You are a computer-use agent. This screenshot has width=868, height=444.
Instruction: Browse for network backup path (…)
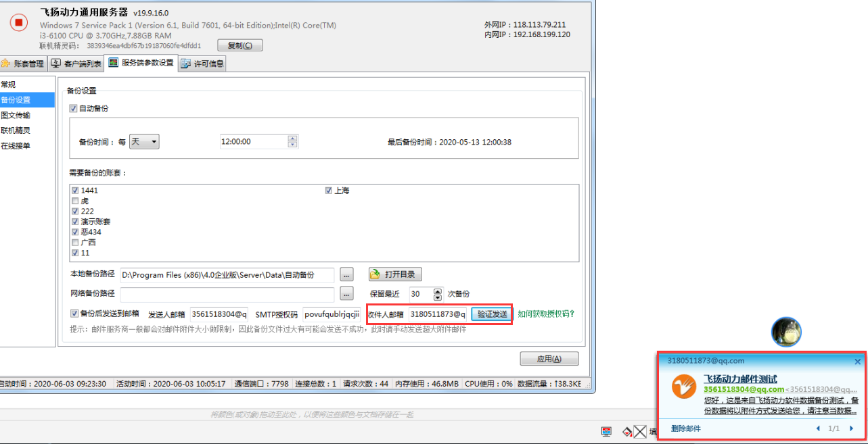tap(346, 294)
